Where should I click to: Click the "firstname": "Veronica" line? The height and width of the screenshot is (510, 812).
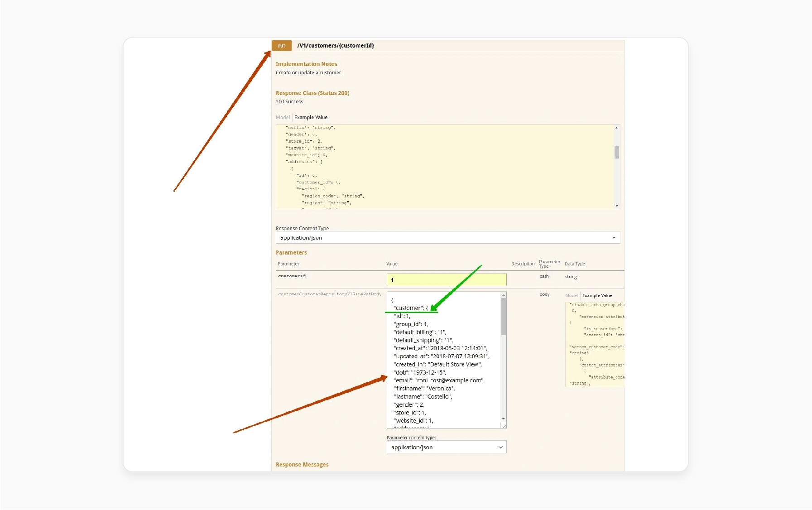(424, 389)
